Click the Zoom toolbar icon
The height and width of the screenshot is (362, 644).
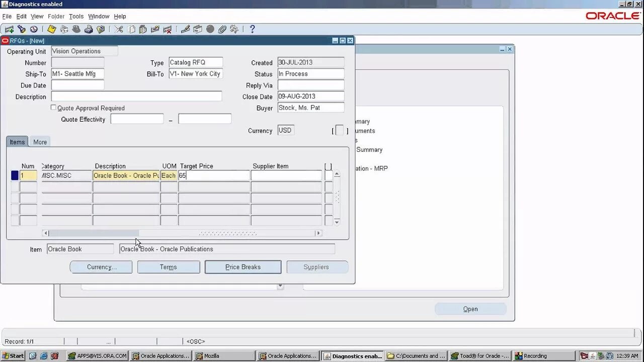point(198,29)
